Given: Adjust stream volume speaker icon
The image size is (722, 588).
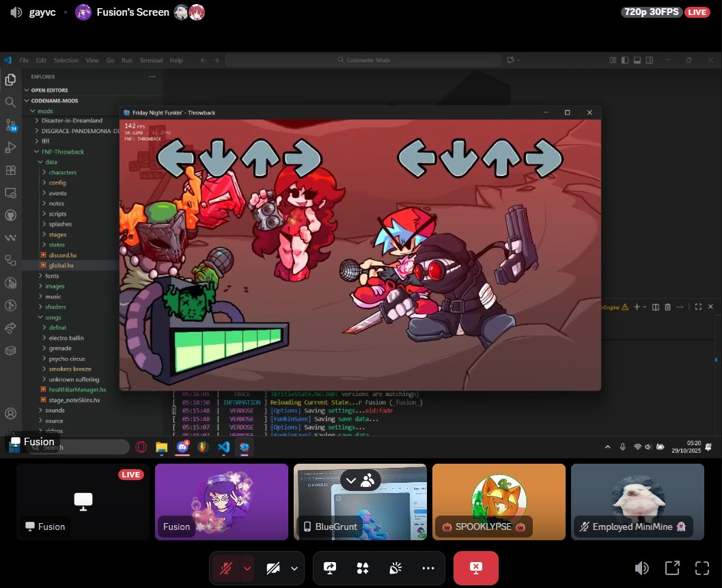Looking at the screenshot, I should click(642, 568).
